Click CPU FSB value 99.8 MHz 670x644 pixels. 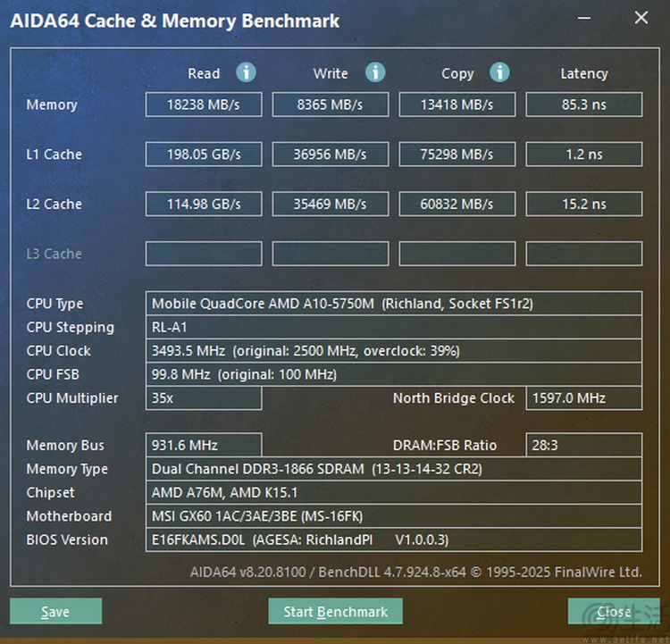[394, 374]
